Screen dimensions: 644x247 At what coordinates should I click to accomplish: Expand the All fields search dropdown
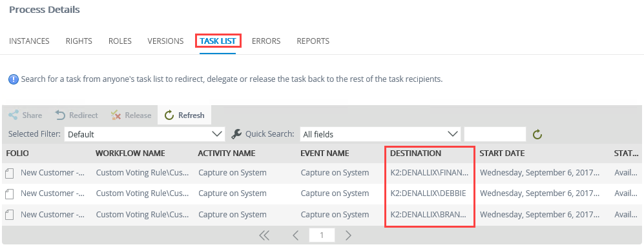[380, 134]
